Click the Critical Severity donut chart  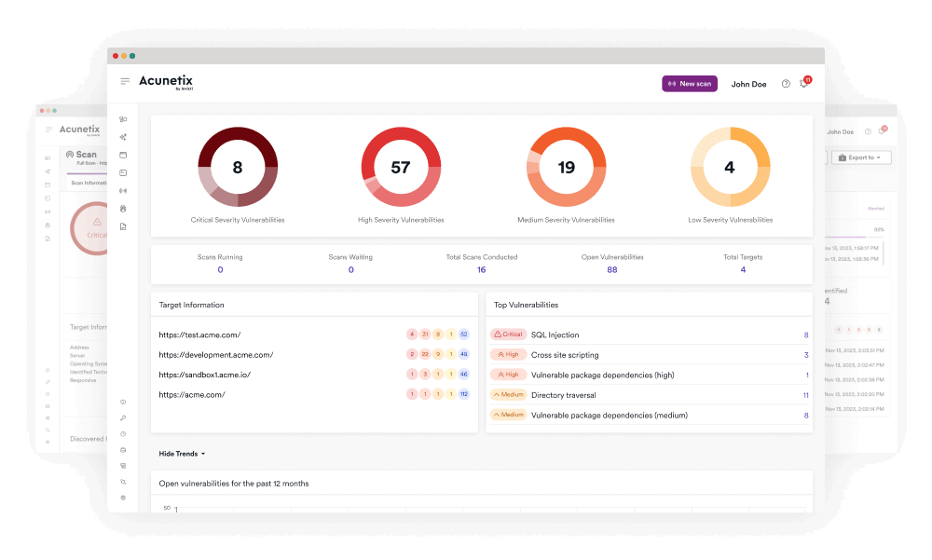[x=237, y=168]
